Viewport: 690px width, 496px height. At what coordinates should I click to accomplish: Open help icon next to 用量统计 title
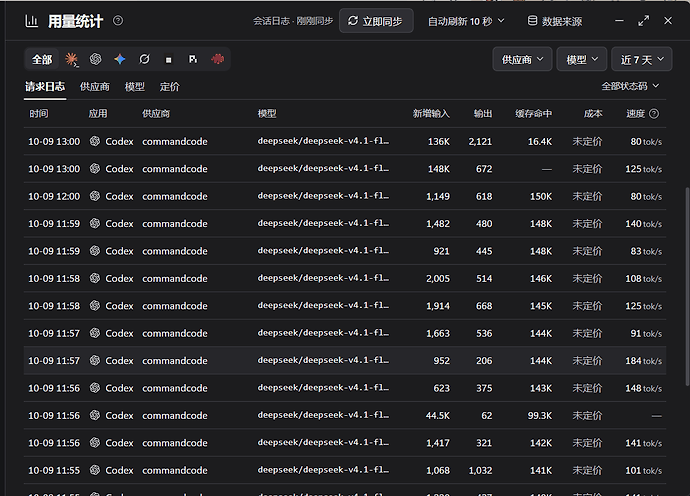click(x=118, y=20)
